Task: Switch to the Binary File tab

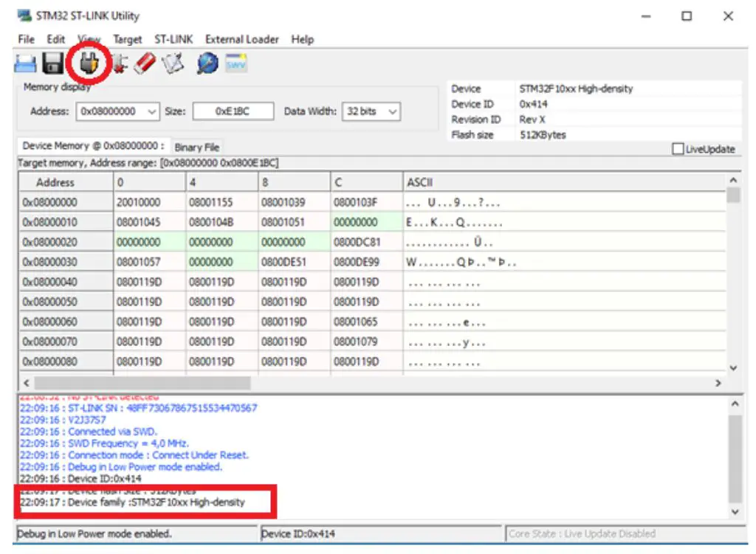Action: (x=196, y=147)
